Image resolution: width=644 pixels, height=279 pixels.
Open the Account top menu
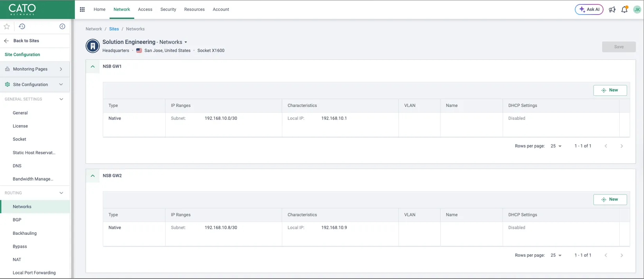tap(221, 9)
